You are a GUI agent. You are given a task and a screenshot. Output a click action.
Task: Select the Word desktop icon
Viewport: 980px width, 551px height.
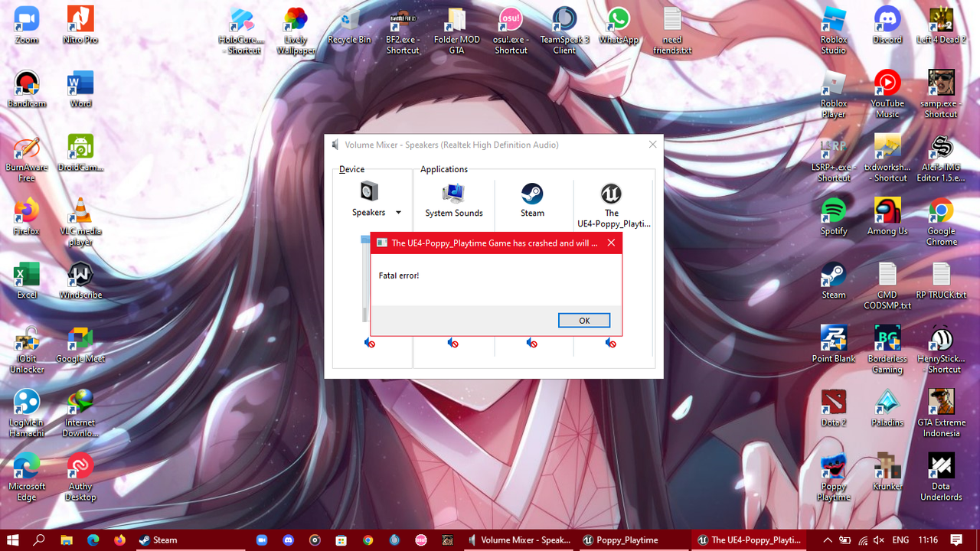[x=80, y=88]
